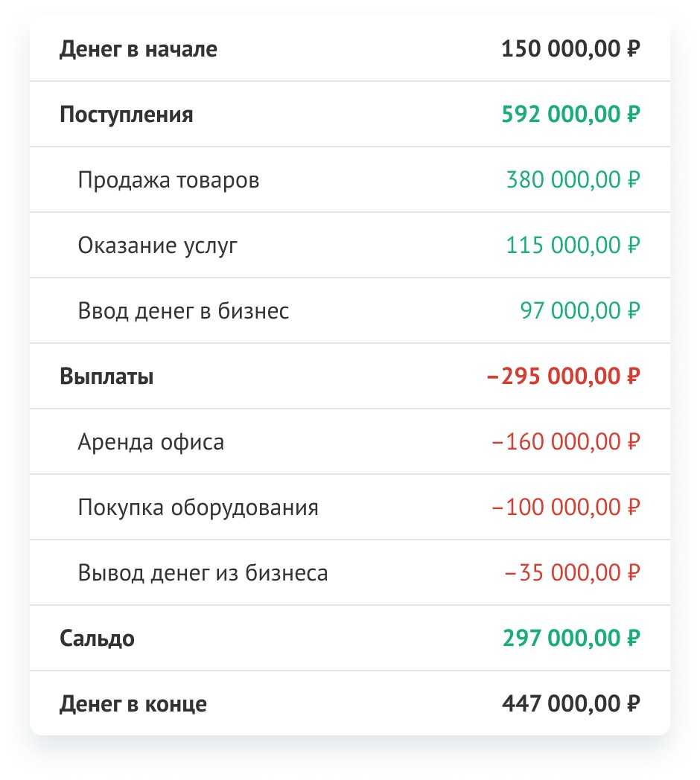Click the 'Денег в начале' row label

pos(139,50)
